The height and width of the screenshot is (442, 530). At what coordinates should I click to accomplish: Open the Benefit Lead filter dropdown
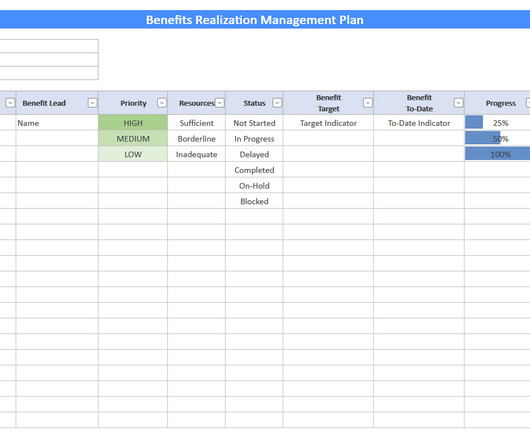click(x=92, y=103)
